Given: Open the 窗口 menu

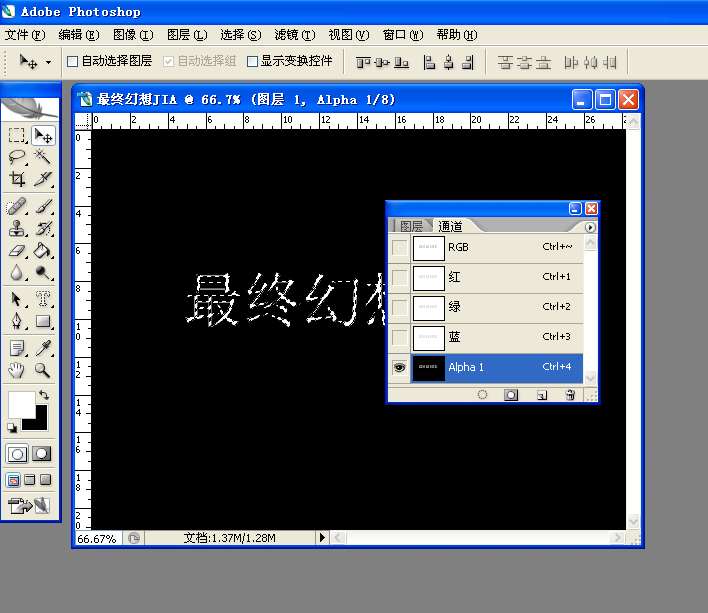Looking at the screenshot, I should click(403, 35).
